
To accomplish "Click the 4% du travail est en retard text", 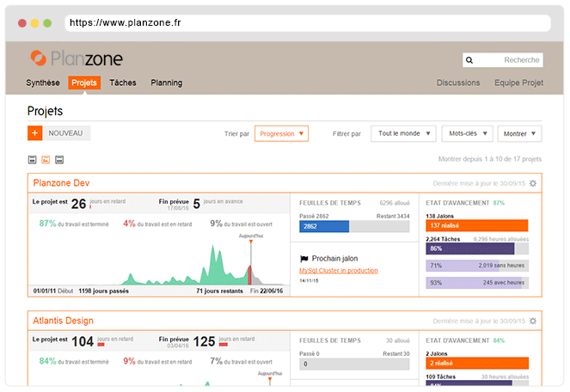I will click(x=157, y=224).
